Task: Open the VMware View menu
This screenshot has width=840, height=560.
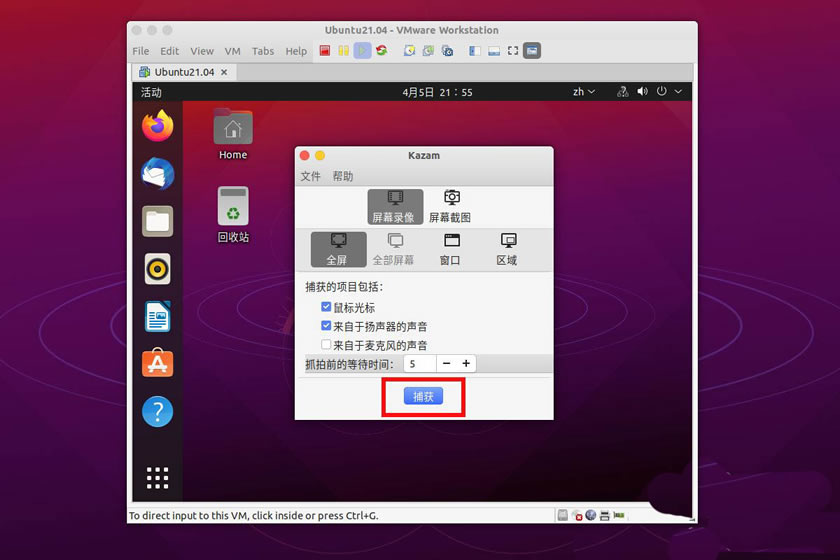Action: click(202, 51)
